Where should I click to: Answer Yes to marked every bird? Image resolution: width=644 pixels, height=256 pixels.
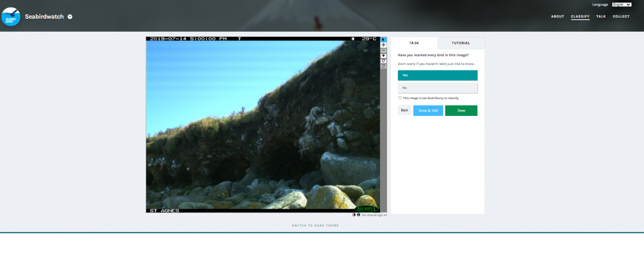[x=438, y=75]
